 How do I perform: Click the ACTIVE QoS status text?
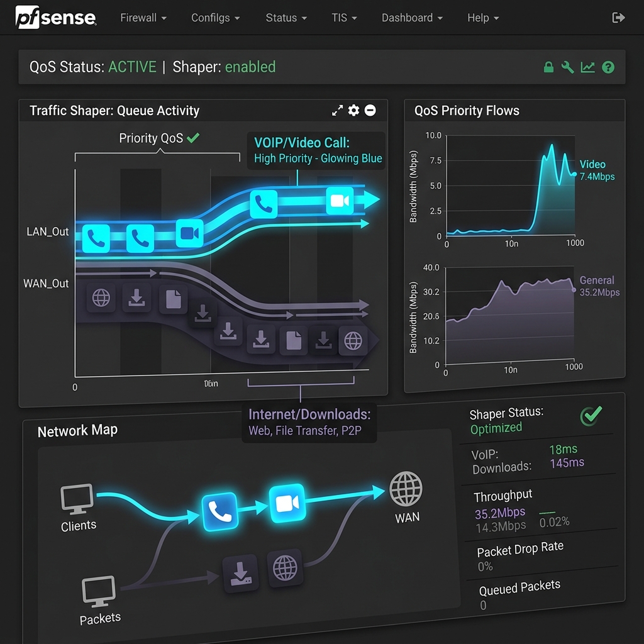(x=132, y=67)
